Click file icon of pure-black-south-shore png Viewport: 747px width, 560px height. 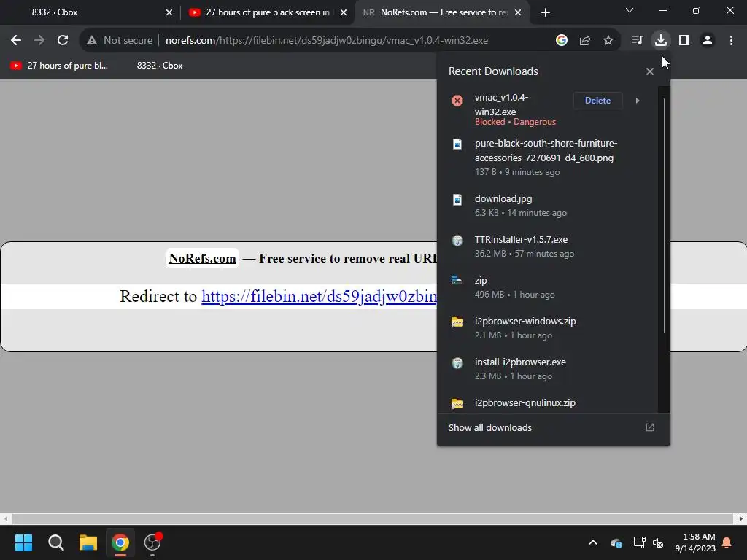tap(457, 144)
